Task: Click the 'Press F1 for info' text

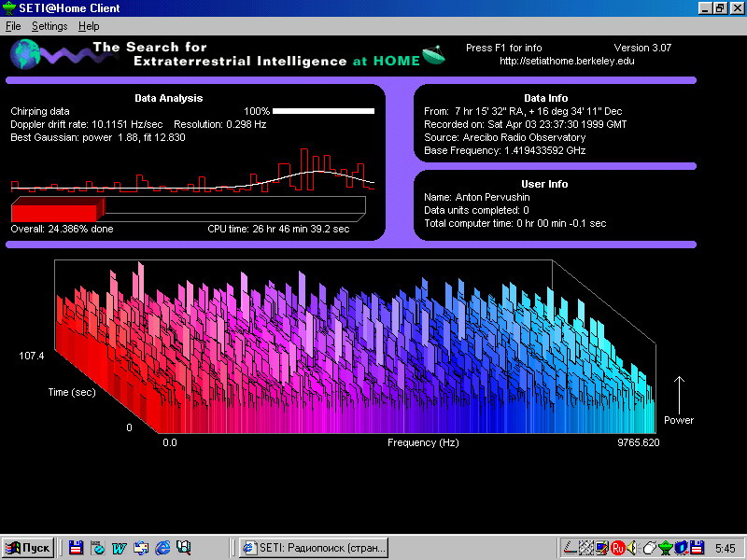Action: pos(503,48)
